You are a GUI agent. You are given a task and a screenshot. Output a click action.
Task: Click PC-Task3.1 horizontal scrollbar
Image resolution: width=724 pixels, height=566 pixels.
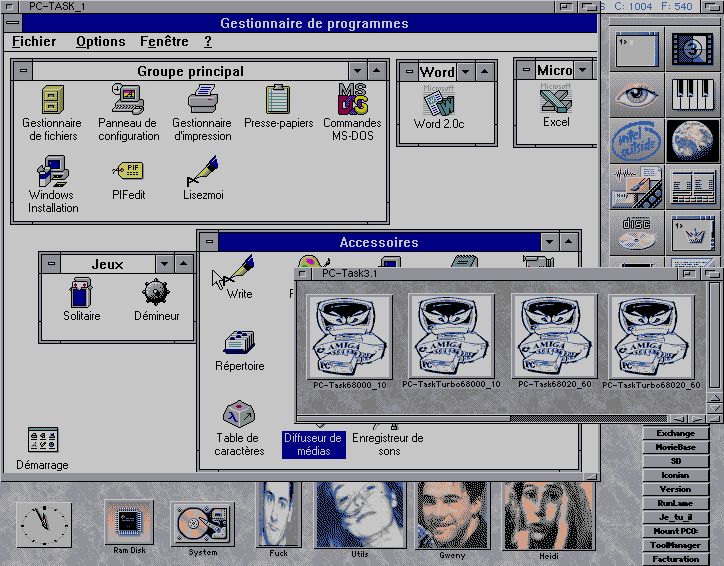(482, 419)
